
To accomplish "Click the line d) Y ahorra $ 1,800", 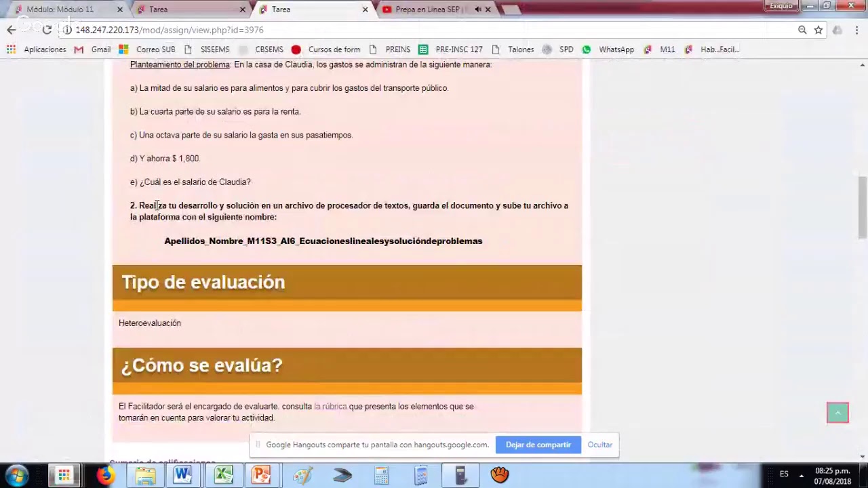I will 165,159.
